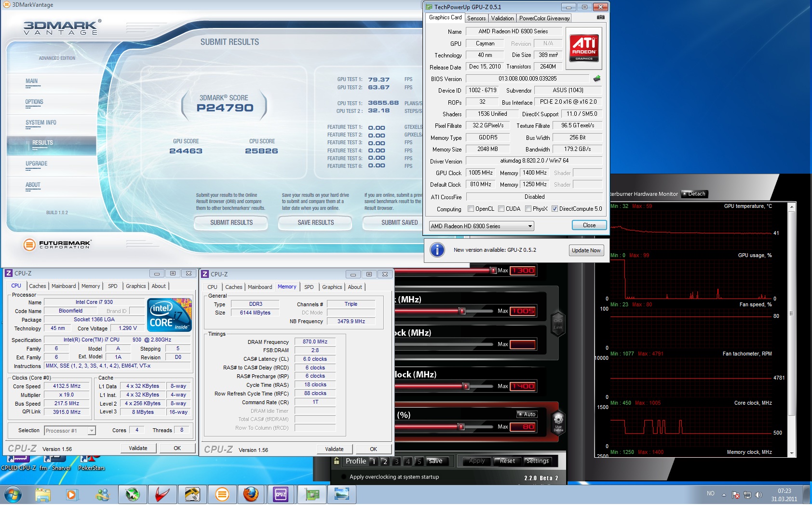Click the 1005 MHz core clock slider thumb

(462, 311)
